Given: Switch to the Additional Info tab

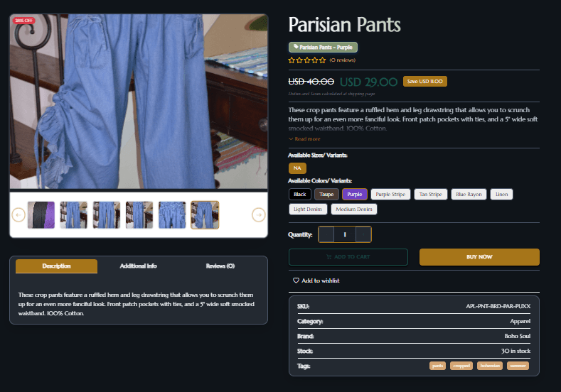Looking at the screenshot, I should tap(138, 266).
